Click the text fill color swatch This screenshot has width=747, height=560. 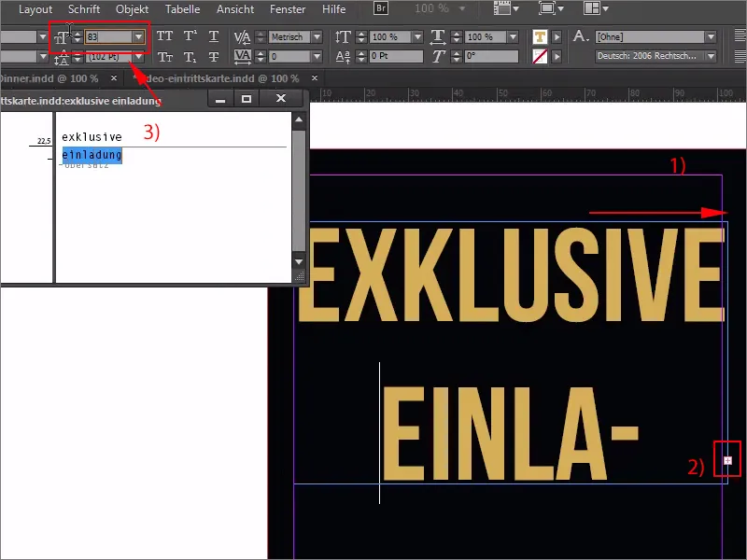point(540,36)
